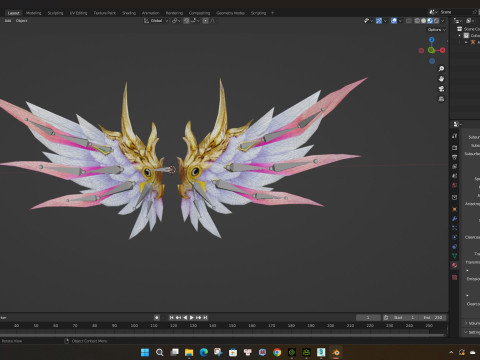The image size is (480, 360).
Task: Switch to the Scripting workspace
Action: coord(258,13)
